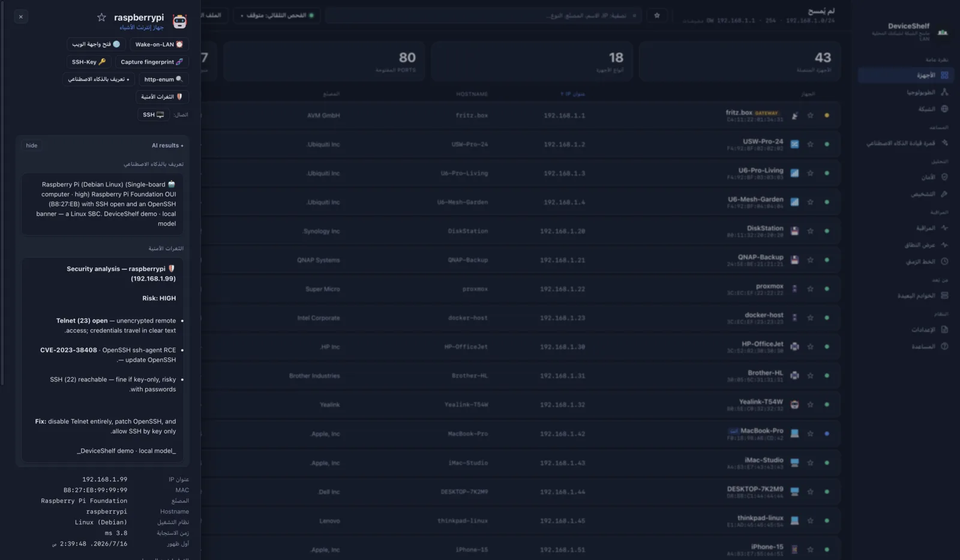Screen dimensions: 960x560
Task: Click the MacBook-Pro blue status dot
Action: pyautogui.click(x=827, y=434)
